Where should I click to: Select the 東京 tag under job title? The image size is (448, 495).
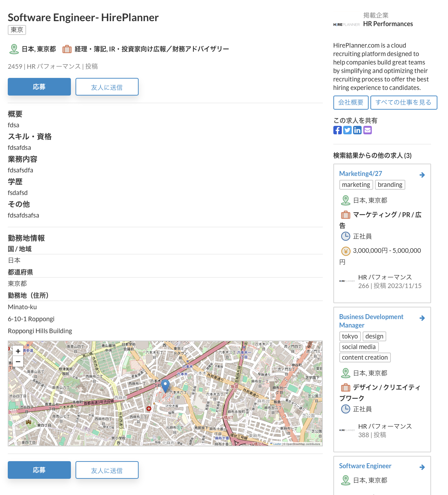17,30
